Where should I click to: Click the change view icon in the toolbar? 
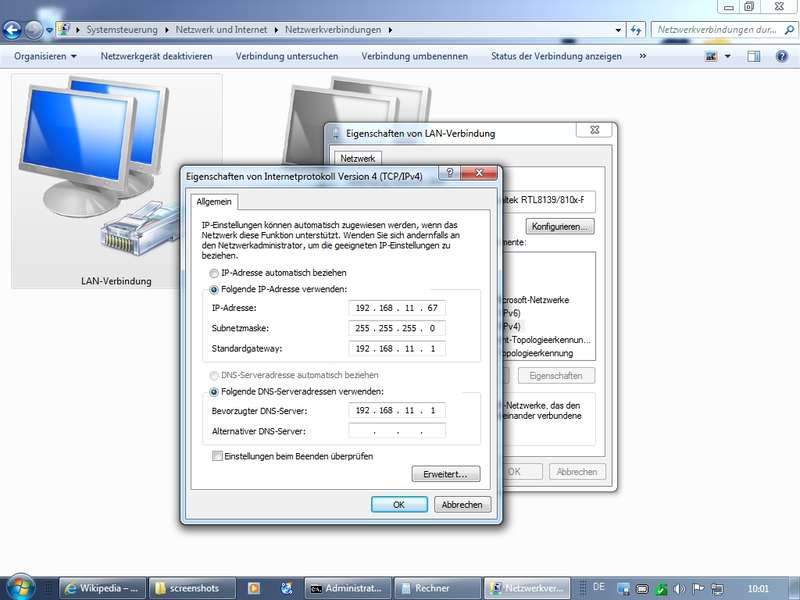[711, 56]
